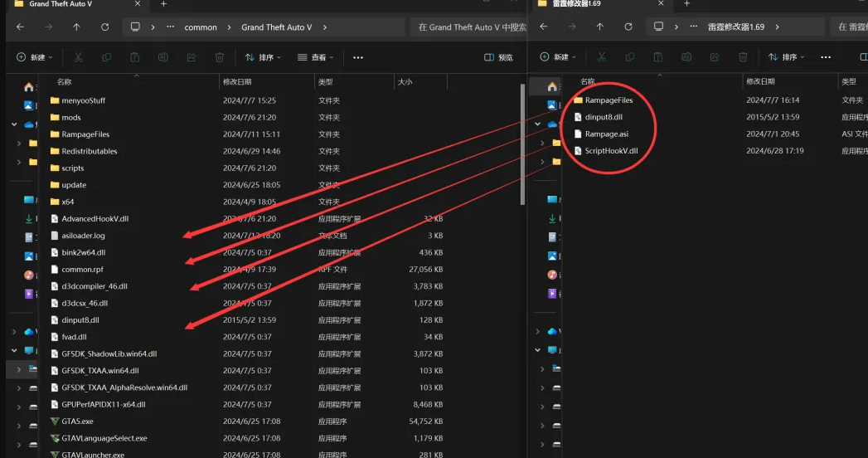This screenshot has width=868, height=458.
Task: Switch to the Grand Theft Auto V tab
Action: coord(75,4)
